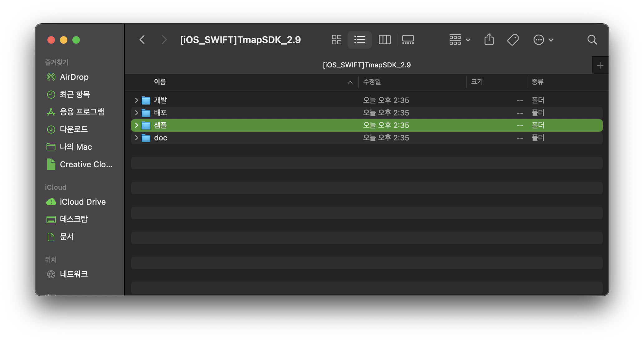
Task: Open the ellipsis action menu
Action: pyautogui.click(x=543, y=40)
